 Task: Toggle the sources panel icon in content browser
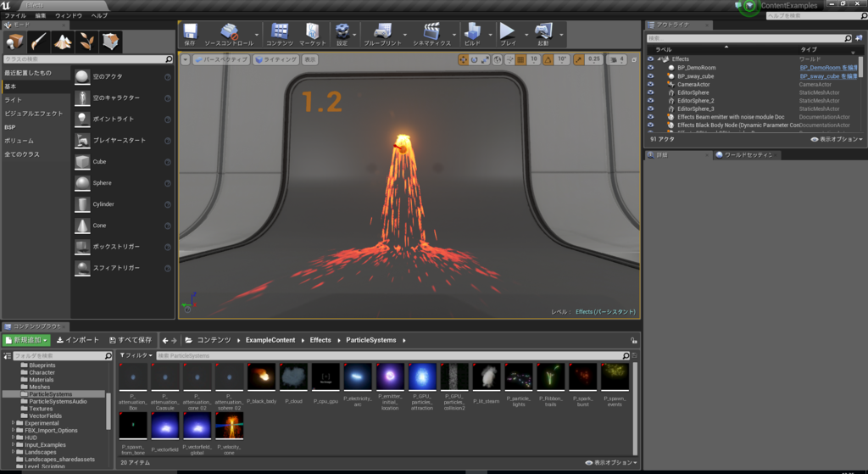point(7,355)
